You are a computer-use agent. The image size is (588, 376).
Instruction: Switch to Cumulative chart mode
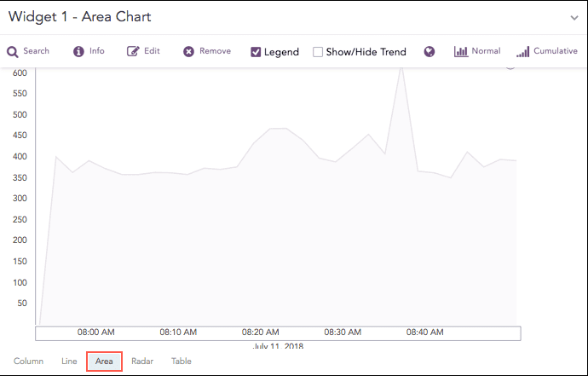click(522, 52)
